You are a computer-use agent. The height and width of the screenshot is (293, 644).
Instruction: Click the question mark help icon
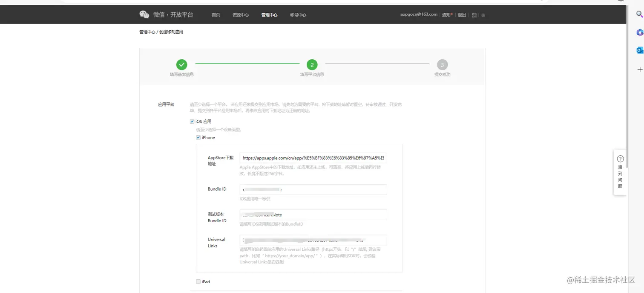click(620, 159)
